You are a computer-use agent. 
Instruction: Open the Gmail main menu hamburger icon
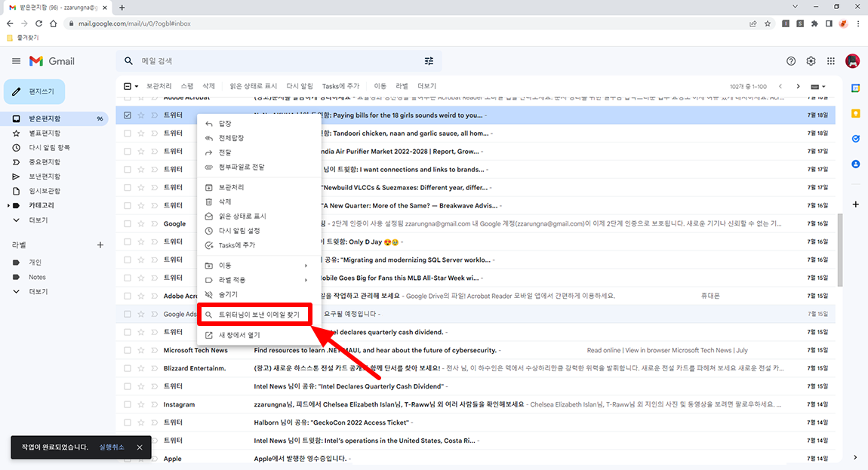point(16,61)
